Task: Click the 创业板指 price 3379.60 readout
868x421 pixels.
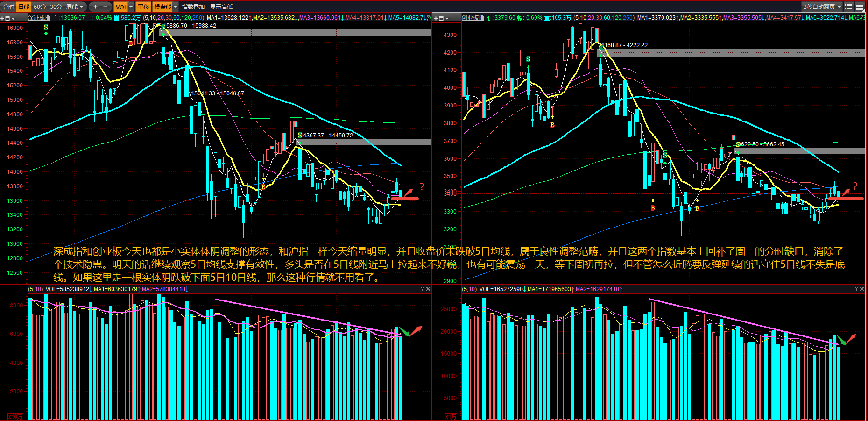Action: [x=501, y=18]
